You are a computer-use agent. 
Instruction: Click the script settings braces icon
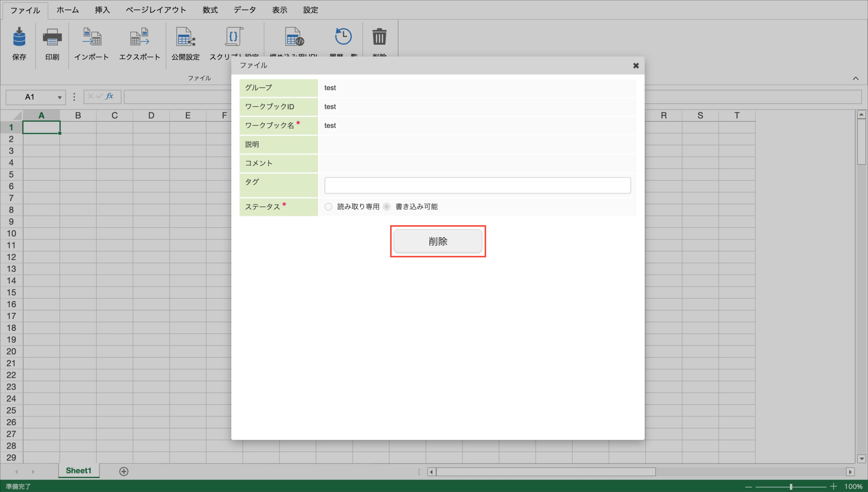pyautogui.click(x=234, y=37)
